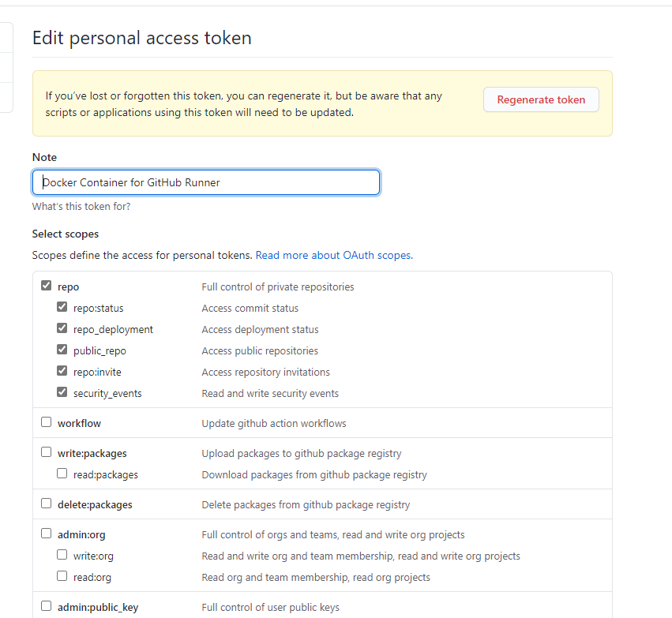Check the write:org scope
Viewport: 672px width, 618px height.
pos(62,556)
